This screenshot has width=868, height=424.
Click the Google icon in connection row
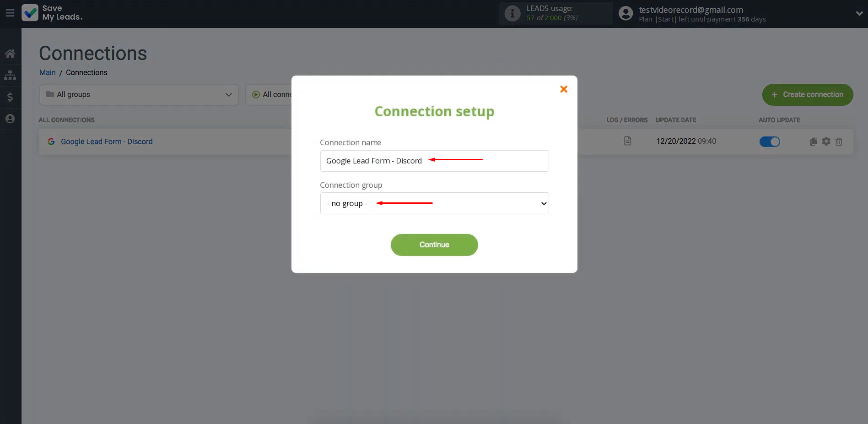click(51, 142)
